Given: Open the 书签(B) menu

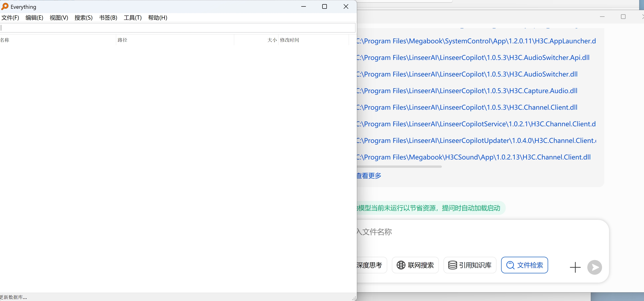Looking at the screenshot, I should click(x=108, y=18).
